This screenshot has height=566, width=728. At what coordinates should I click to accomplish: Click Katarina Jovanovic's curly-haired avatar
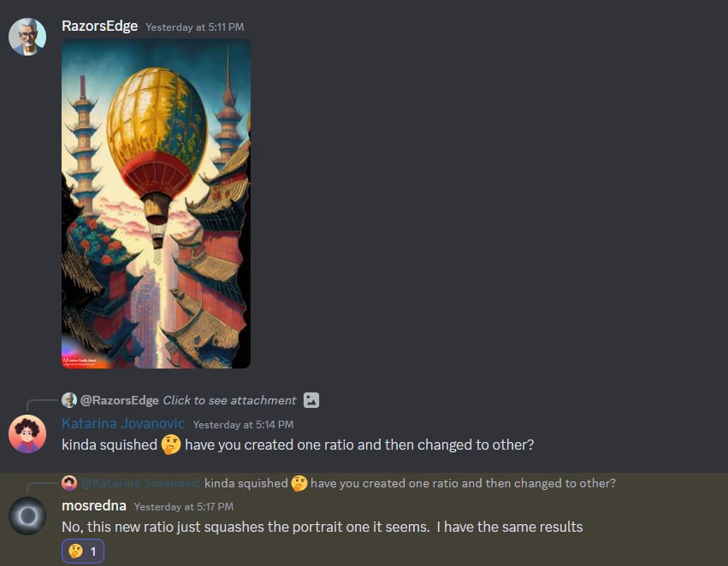pos(27,434)
